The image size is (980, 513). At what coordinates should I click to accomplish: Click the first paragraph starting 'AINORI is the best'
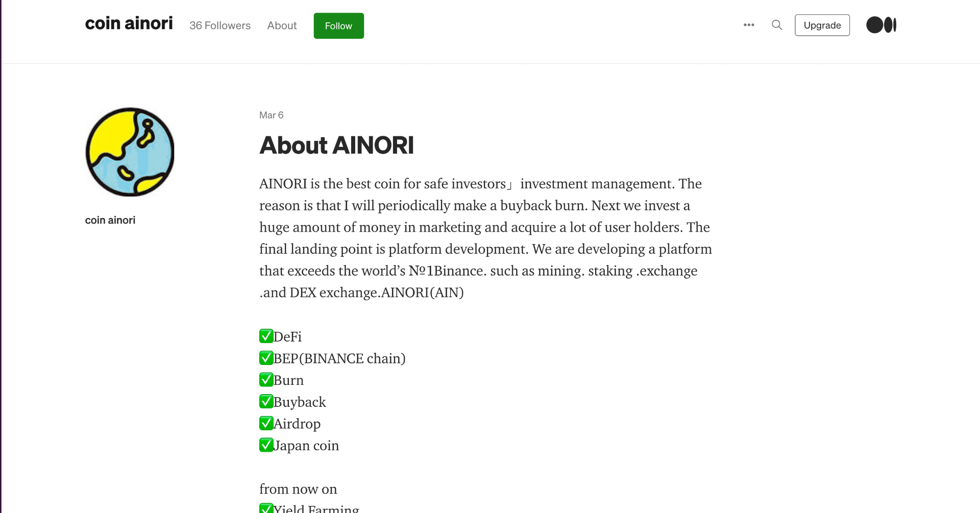[x=485, y=238]
